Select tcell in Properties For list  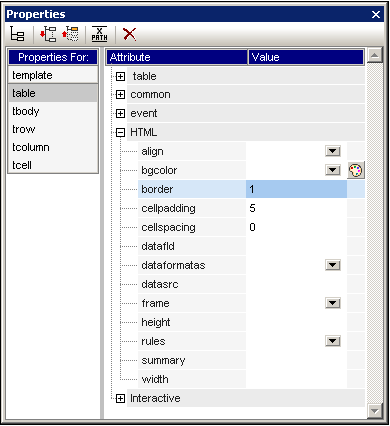53,165
